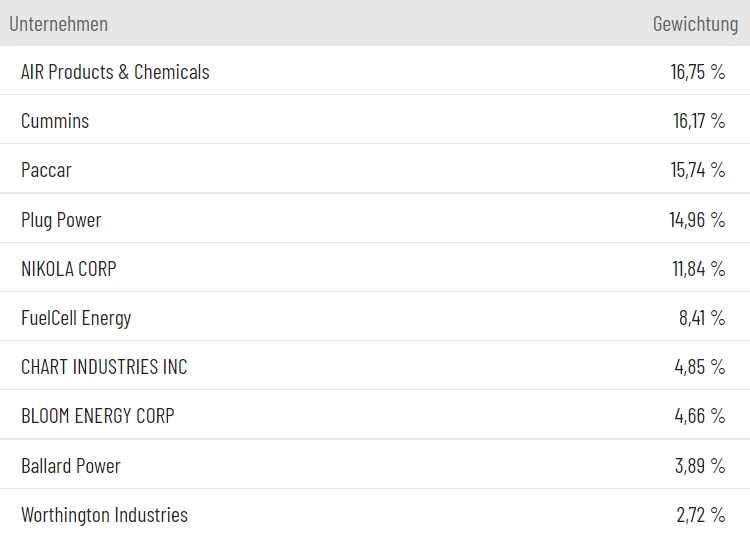Image resolution: width=750 pixels, height=539 pixels.
Task: Open the Ballard Power entry
Action: click(71, 466)
